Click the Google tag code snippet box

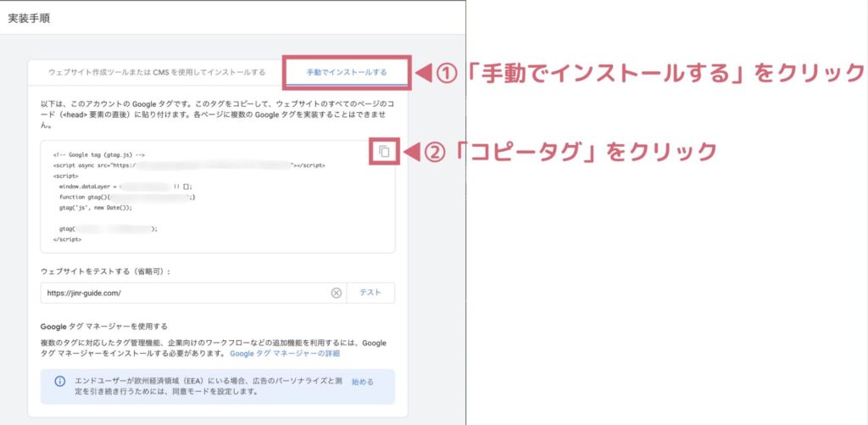[x=218, y=197]
